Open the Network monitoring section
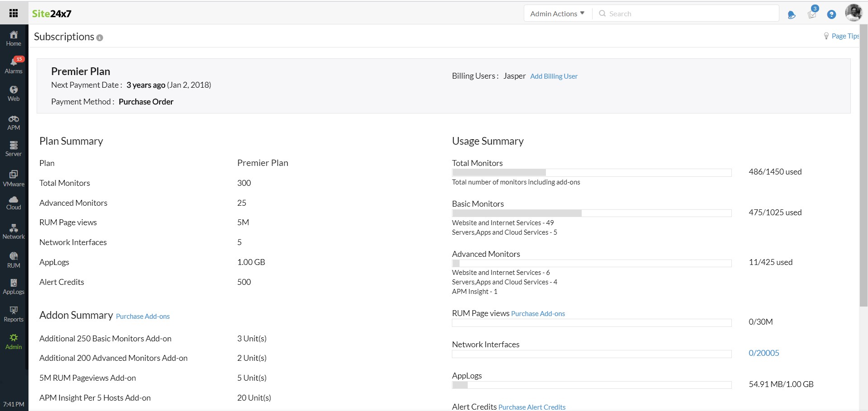The width and height of the screenshot is (868, 411). pos(14,231)
